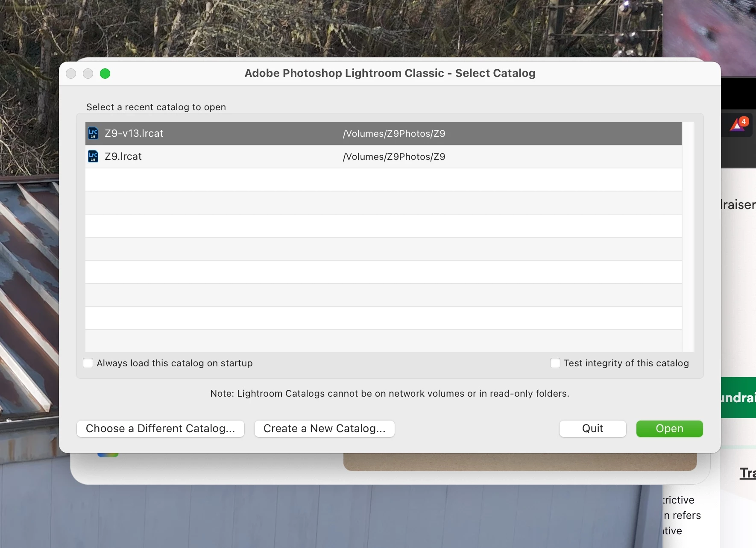Image resolution: width=756 pixels, height=548 pixels.
Task: Click the red notification app icon with badge 4
Action: point(739,124)
